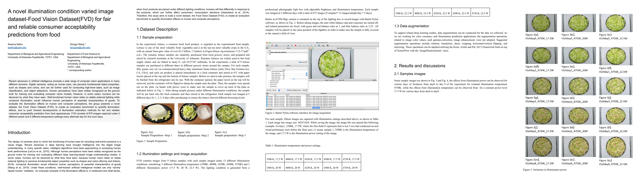Open the User Level Beginner dropdown
This screenshot has width=644, height=182.
(x=276, y=90)
